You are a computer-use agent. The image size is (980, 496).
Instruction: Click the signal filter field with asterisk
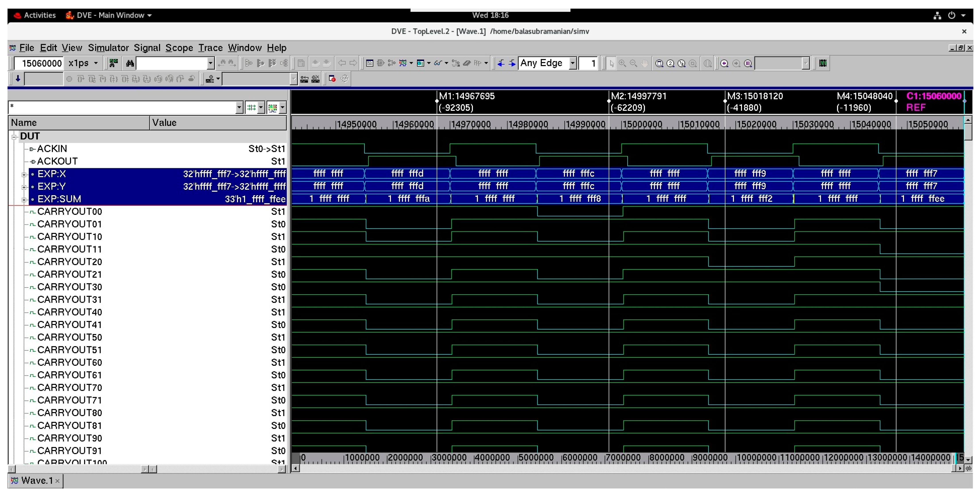coord(122,108)
